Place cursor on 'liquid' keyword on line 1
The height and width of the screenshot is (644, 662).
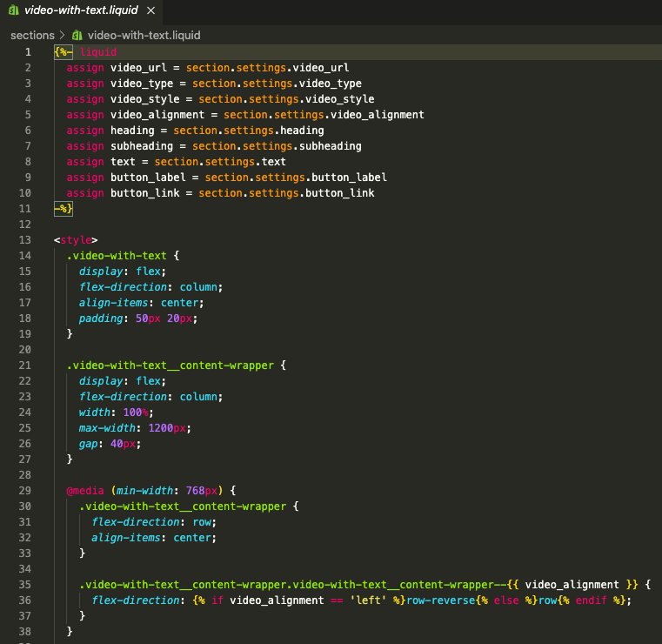coord(98,52)
